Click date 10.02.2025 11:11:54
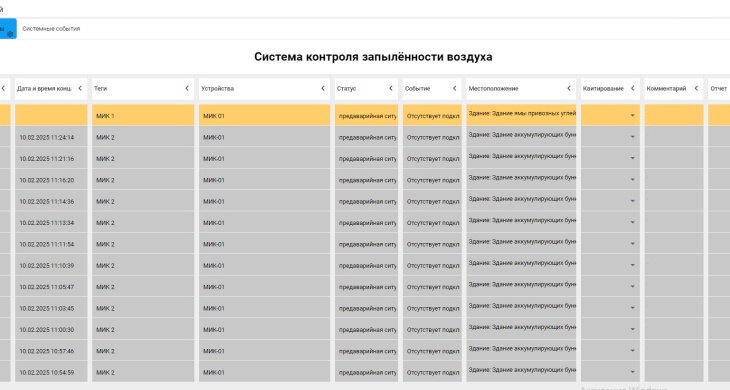This screenshot has width=730, height=390. 47,244
